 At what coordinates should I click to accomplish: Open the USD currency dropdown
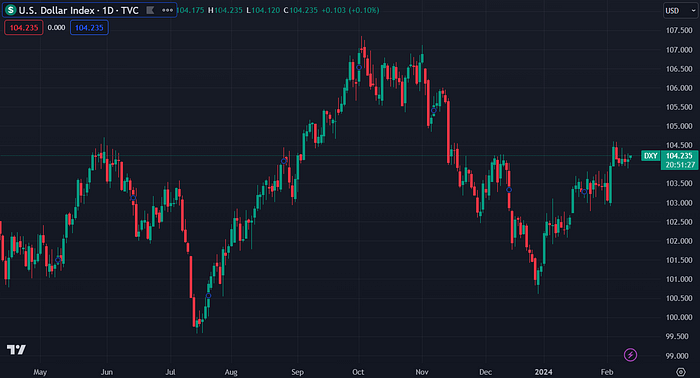pyautogui.click(x=680, y=10)
